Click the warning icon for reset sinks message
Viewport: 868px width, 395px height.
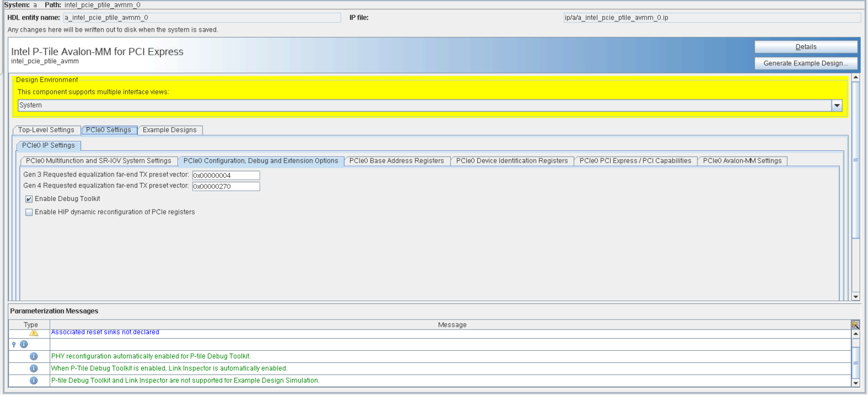click(x=34, y=333)
